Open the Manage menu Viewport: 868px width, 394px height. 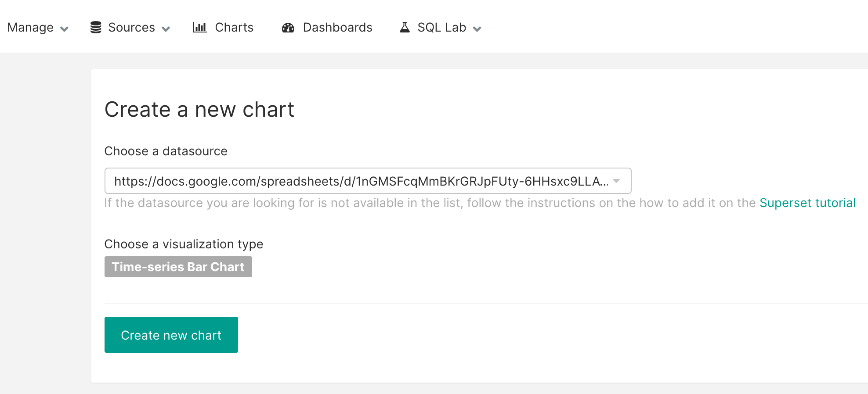point(30,27)
